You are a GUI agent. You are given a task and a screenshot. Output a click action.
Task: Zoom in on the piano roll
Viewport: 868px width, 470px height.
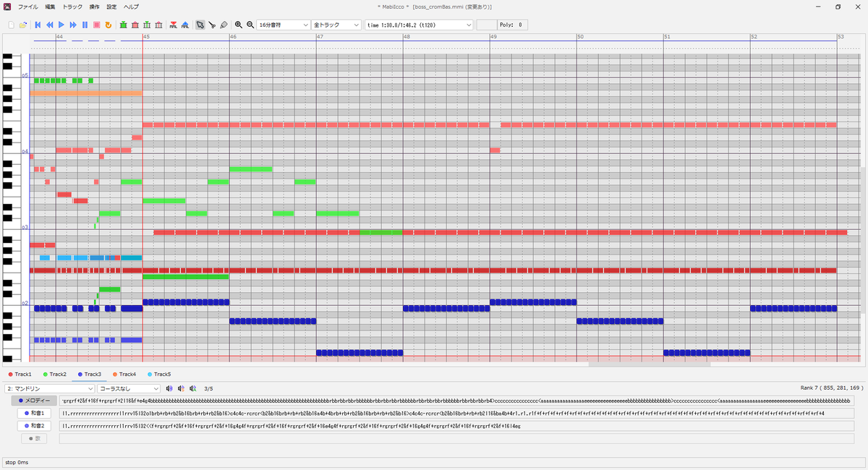point(239,25)
